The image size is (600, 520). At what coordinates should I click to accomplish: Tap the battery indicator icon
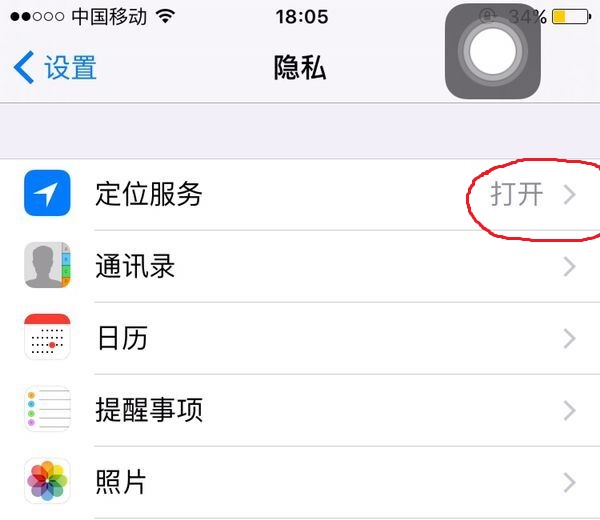572,16
